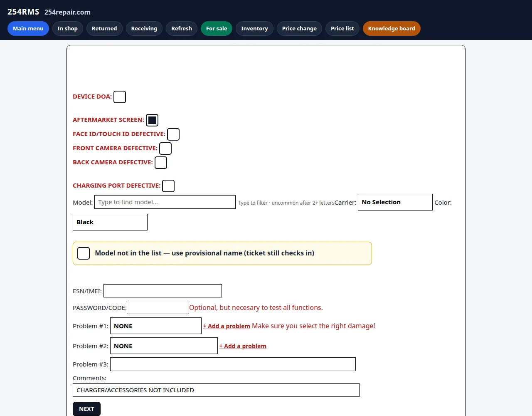Open the For sale page
Image resolution: width=532 pixels, height=416 pixels.
click(x=217, y=29)
